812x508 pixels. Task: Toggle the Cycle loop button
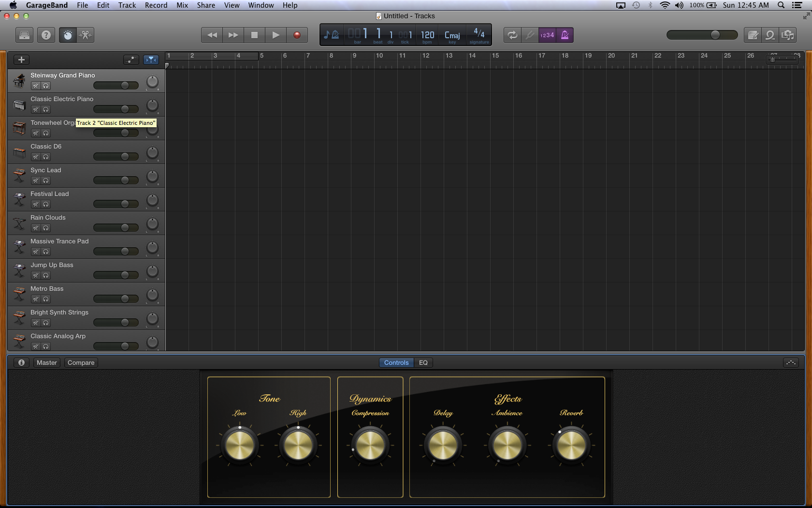pyautogui.click(x=512, y=35)
